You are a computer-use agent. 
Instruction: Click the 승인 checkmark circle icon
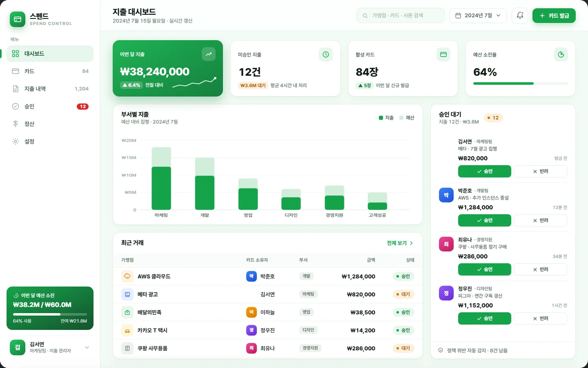16,107
